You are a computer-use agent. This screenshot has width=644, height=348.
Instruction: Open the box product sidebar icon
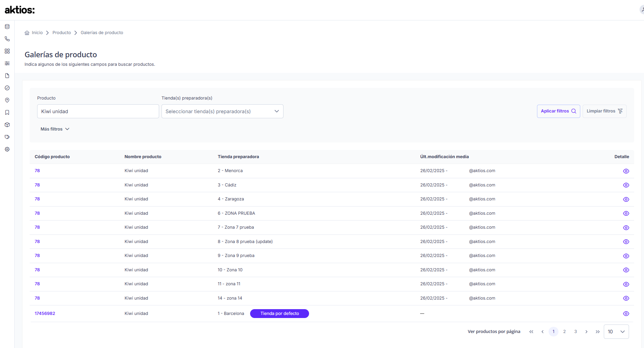click(7, 125)
